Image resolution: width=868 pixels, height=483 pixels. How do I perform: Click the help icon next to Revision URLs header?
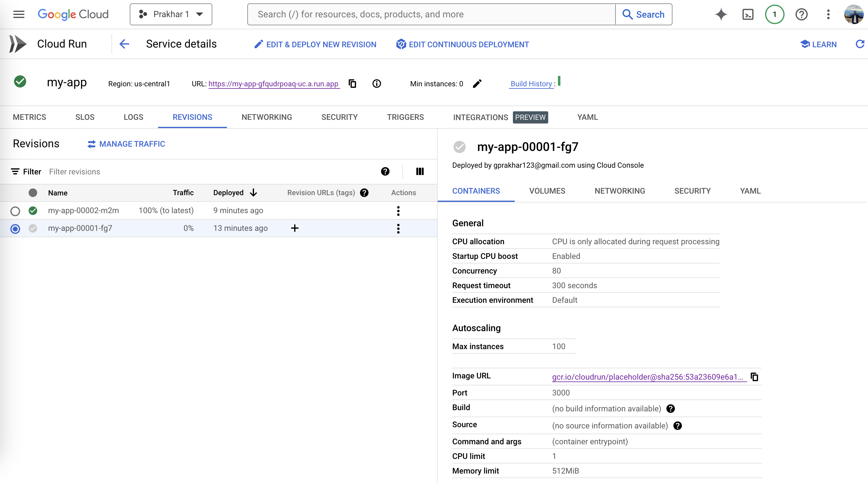tap(364, 193)
